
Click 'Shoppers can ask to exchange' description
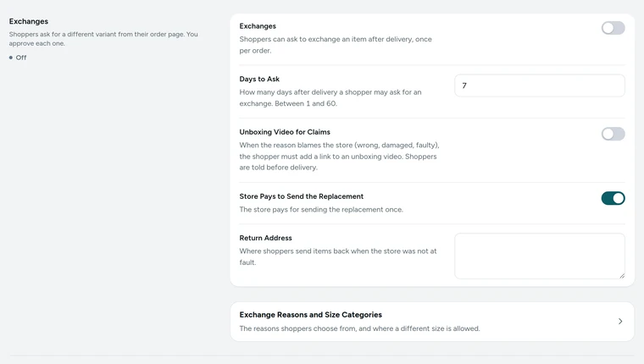tap(336, 45)
